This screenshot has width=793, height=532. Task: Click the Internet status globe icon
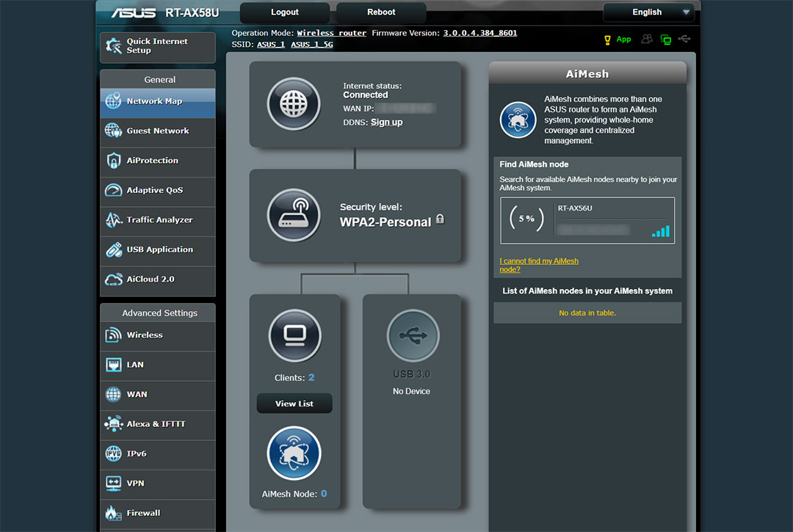294,104
